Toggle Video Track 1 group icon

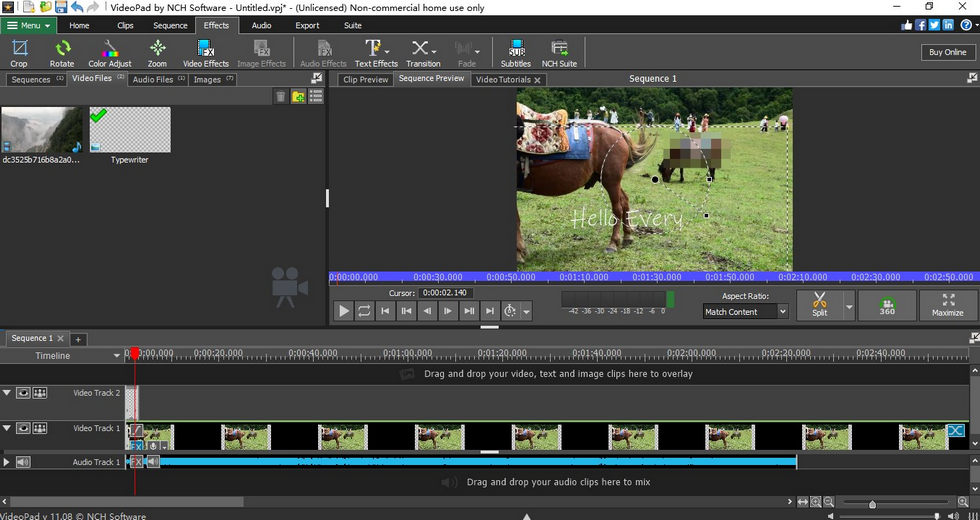tap(40, 428)
